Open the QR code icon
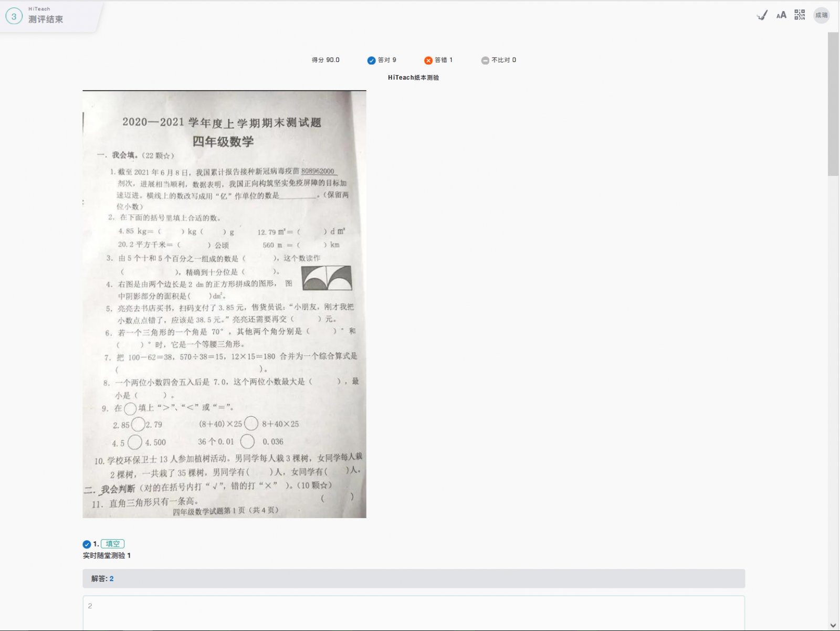Image resolution: width=840 pixels, height=631 pixels. [800, 15]
